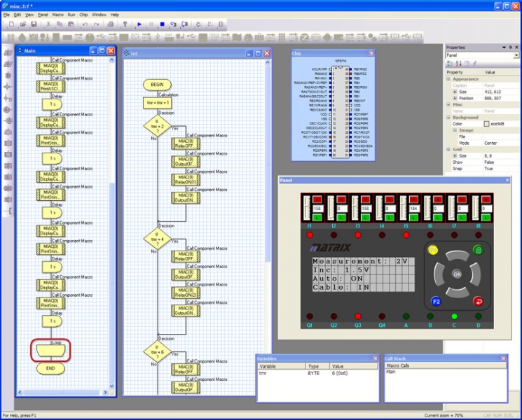
Task: Open the Panel menu
Action: click(43, 15)
